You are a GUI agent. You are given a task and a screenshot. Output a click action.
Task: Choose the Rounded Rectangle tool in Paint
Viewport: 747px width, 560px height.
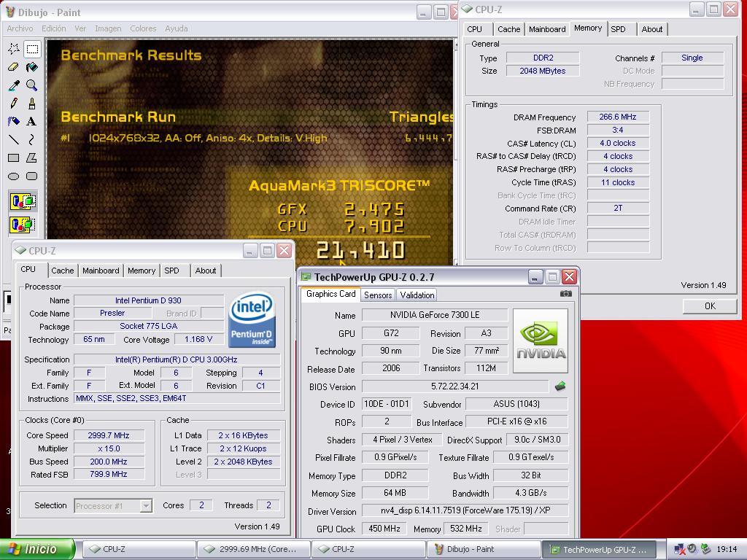click(x=32, y=176)
